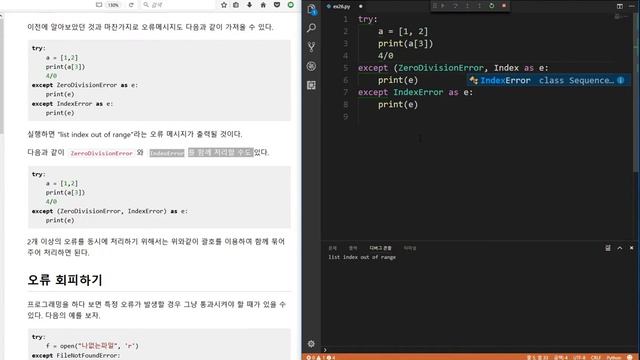Select the Debug Console panel tab

pos(380,248)
